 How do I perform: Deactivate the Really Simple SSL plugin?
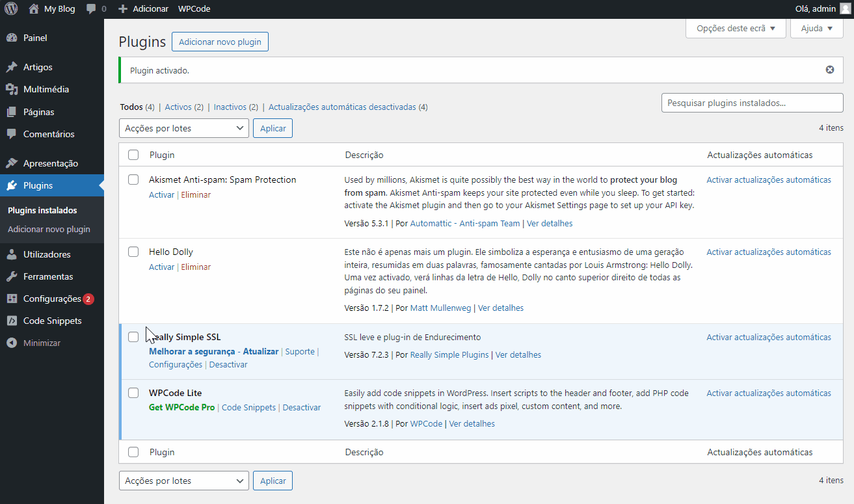[228, 365]
